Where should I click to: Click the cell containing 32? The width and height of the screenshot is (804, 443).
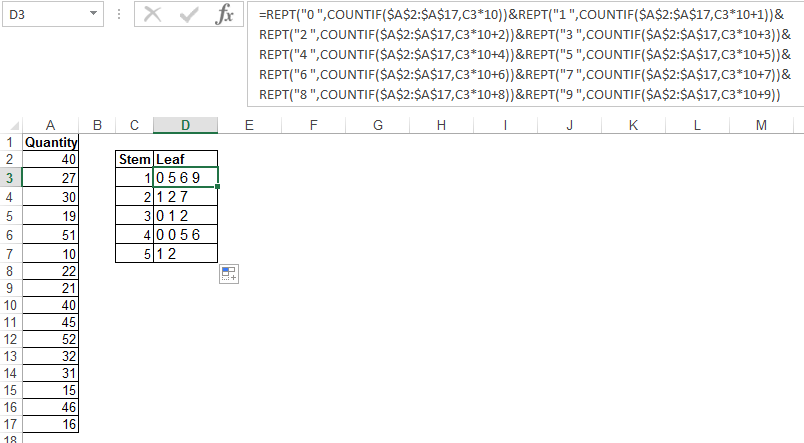50,356
